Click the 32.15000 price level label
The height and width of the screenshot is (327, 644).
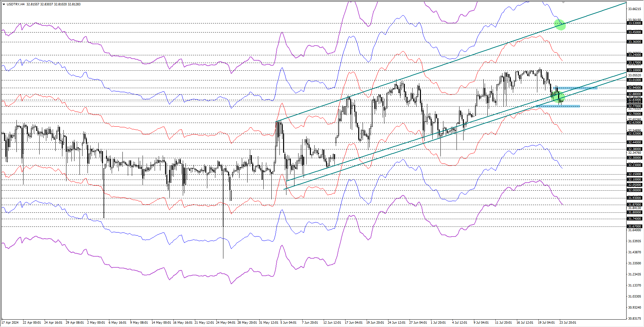635,174
